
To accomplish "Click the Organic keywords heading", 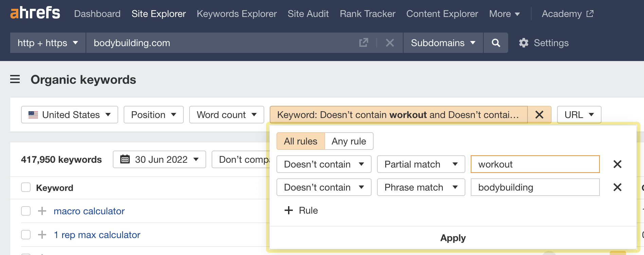I will point(83,79).
